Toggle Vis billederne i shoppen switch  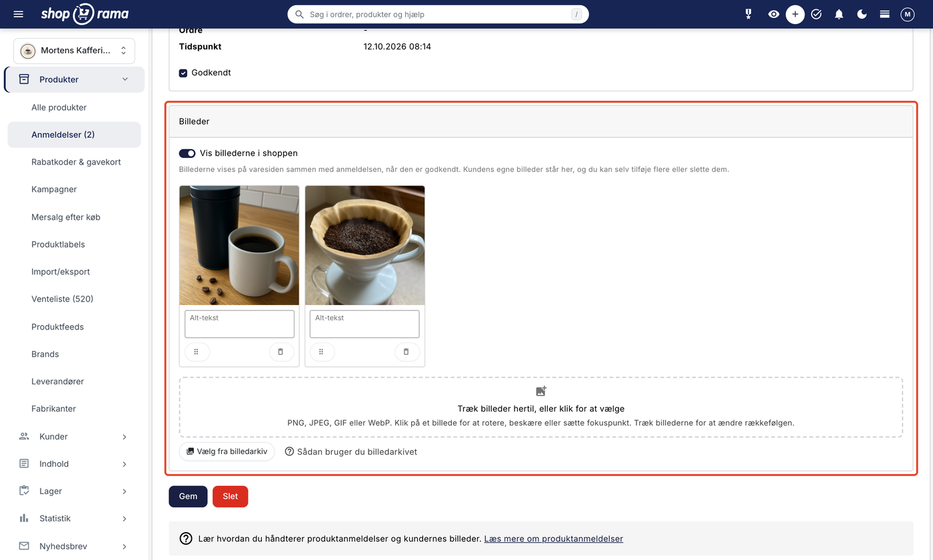pyautogui.click(x=187, y=153)
